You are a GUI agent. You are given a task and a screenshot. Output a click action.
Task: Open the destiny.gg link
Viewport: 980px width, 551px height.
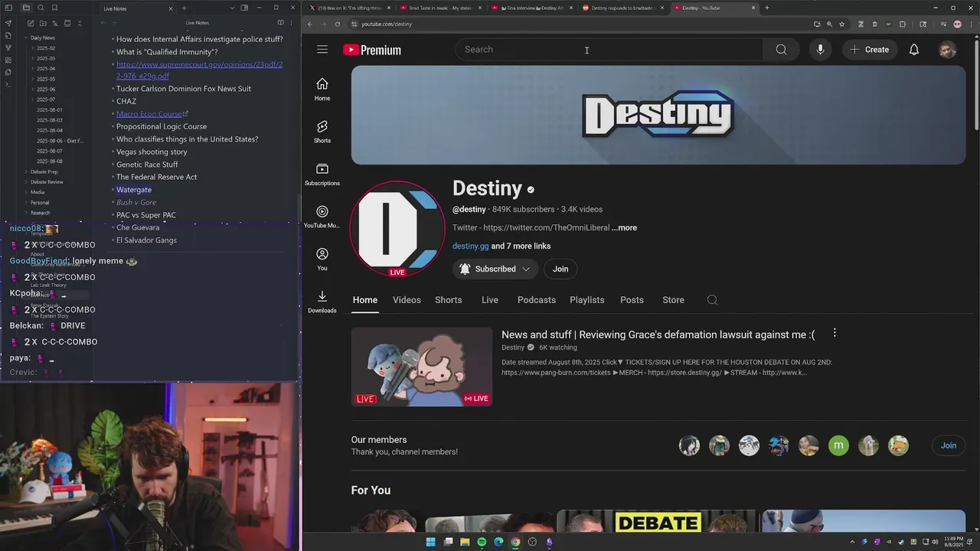[470, 246]
